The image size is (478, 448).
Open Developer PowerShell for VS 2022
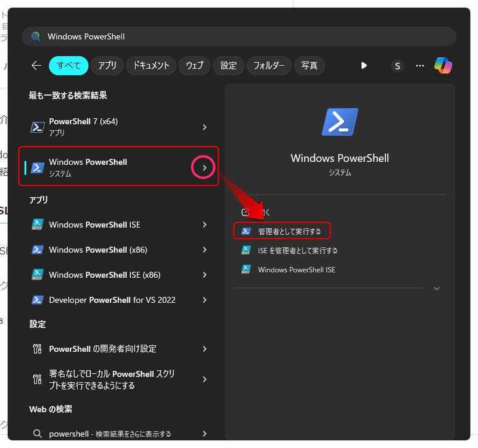[119, 300]
